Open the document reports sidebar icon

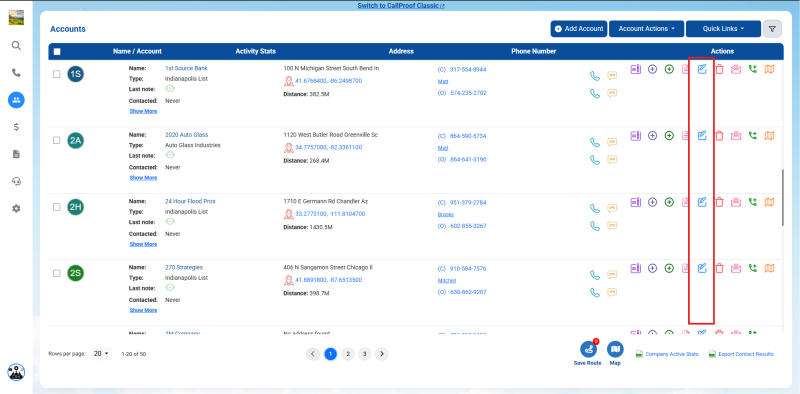[16, 154]
